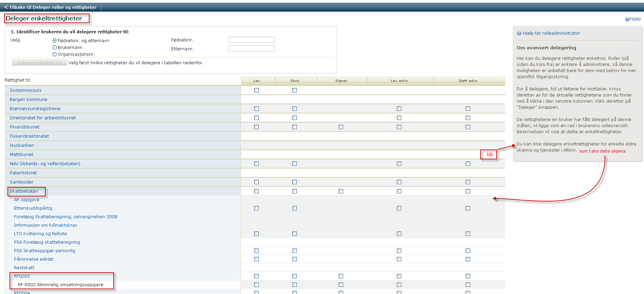
Task: Select Fødselsnr. og etternavn radio button
Action: point(54,40)
